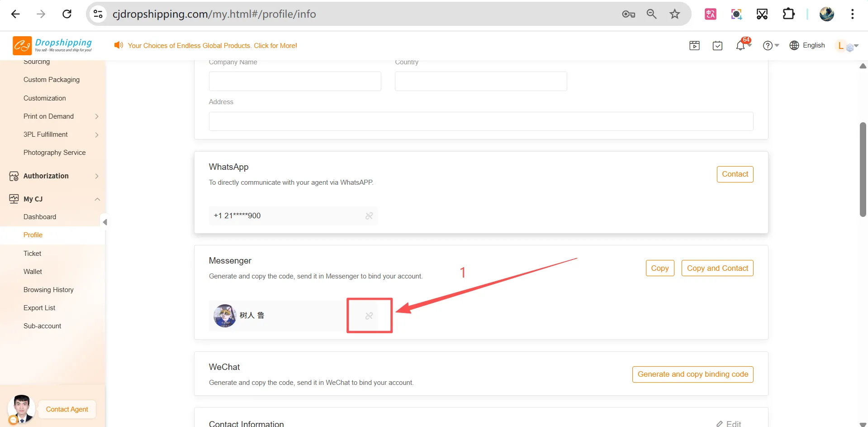Expand the Print on Demand submenu
The height and width of the screenshot is (427, 868).
point(97,116)
